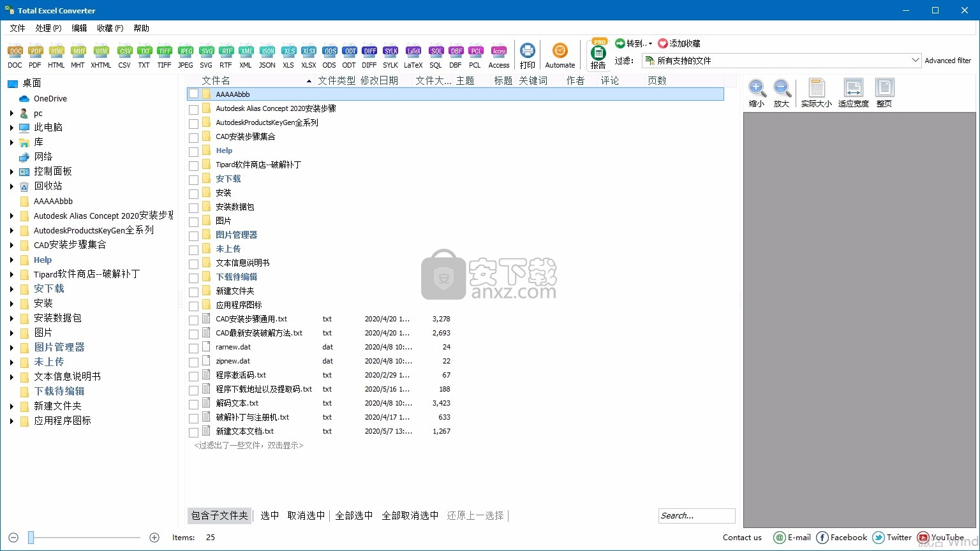Expand 此电脑 in folder tree
The height and width of the screenshot is (551, 980).
pos(11,128)
